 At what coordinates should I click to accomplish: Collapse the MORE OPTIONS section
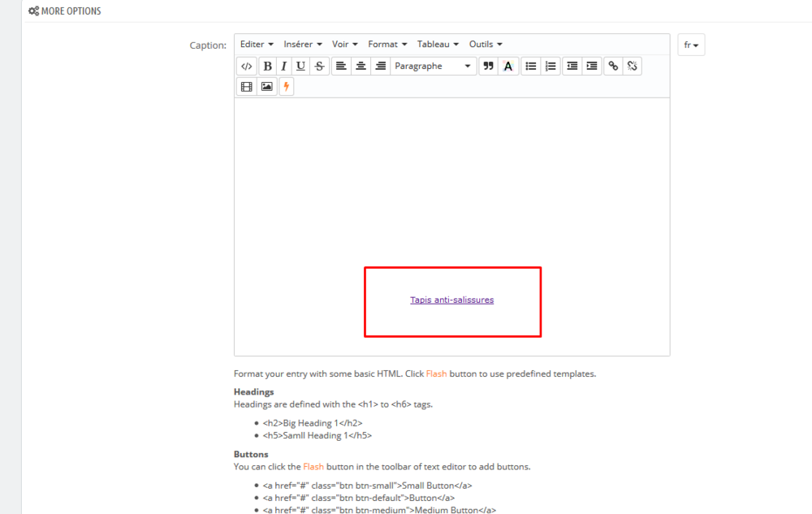tap(64, 11)
